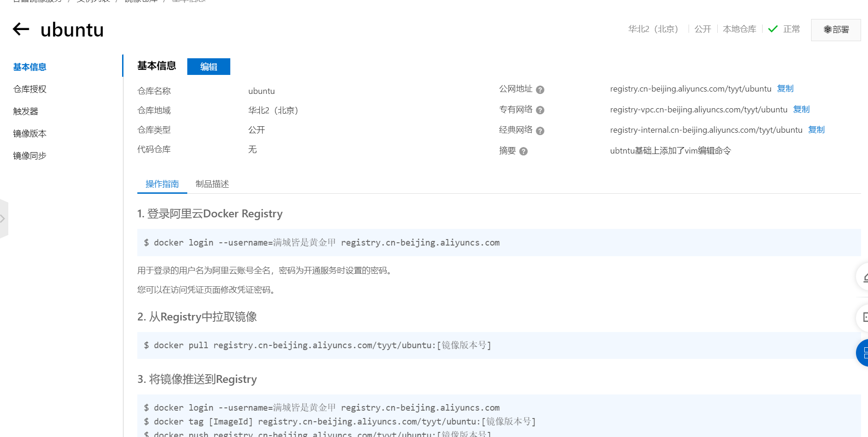This screenshot has width=868, height=437.
Task: Click the 仓库名称 label
Action: [x=154, y=91]
